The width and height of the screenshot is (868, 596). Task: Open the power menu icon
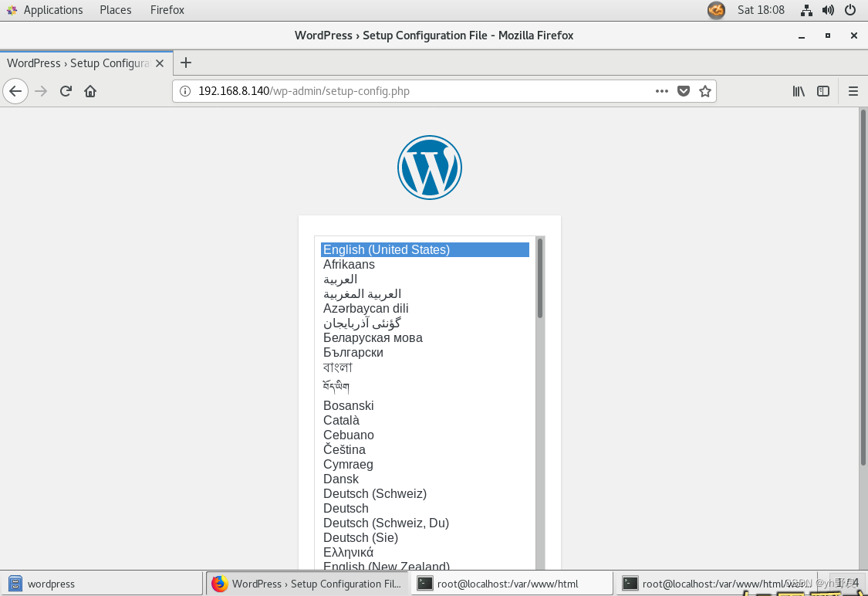click(x=850, y=10)
